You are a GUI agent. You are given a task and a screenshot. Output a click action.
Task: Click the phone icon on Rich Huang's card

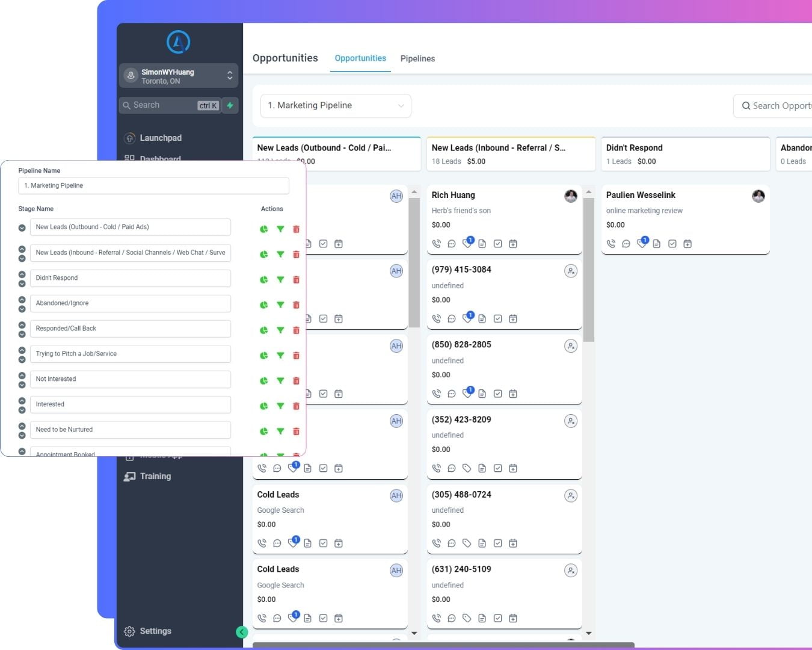click(x=437, y=244)
